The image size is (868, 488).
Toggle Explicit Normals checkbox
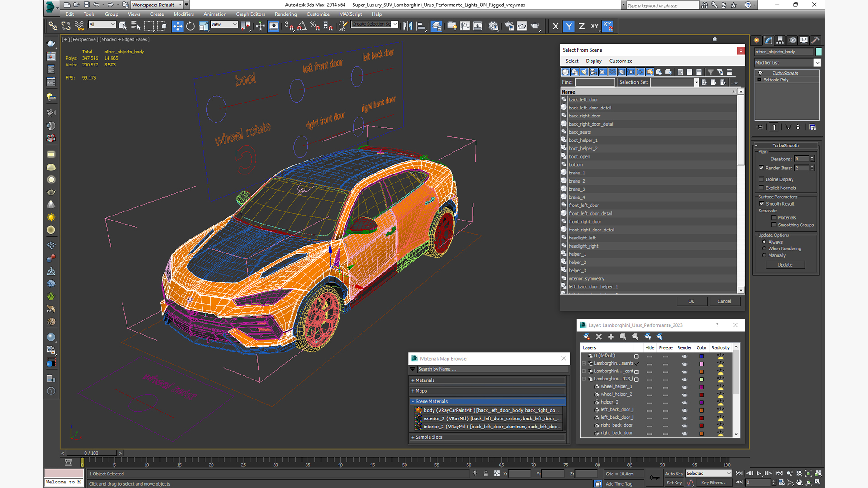coord(761,188)
